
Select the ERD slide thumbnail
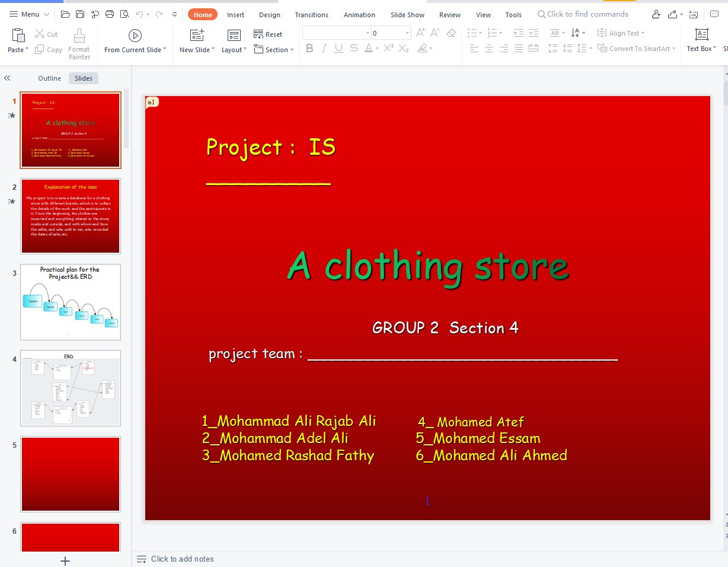70,388
